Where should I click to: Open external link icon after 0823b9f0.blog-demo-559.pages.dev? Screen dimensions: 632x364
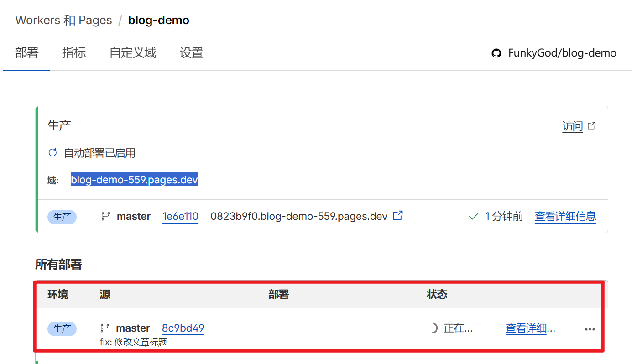(398, 216)
